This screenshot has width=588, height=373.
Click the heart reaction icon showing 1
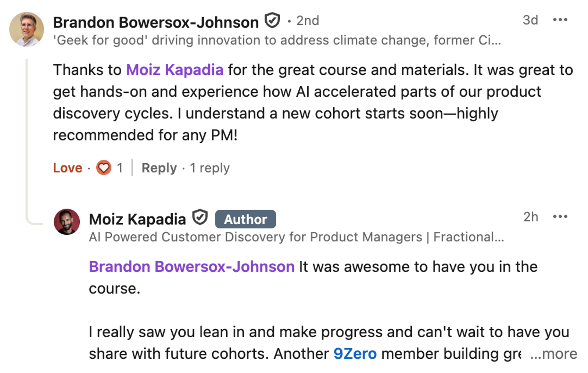click(x=104, y=168)
